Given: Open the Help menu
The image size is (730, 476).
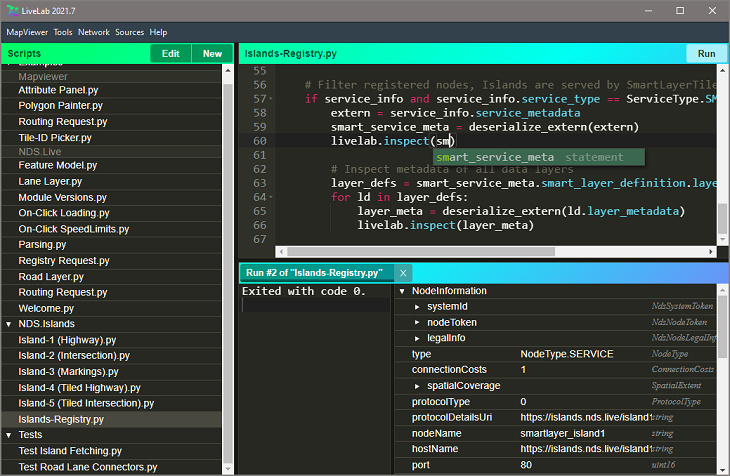Looking at the screenshot, I should click(158, 32).
